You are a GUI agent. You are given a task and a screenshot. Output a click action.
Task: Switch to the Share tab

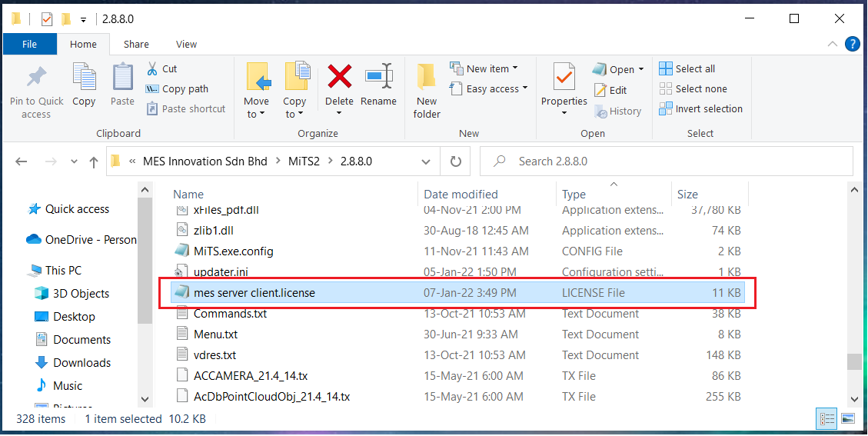click(x=136, y=45)
